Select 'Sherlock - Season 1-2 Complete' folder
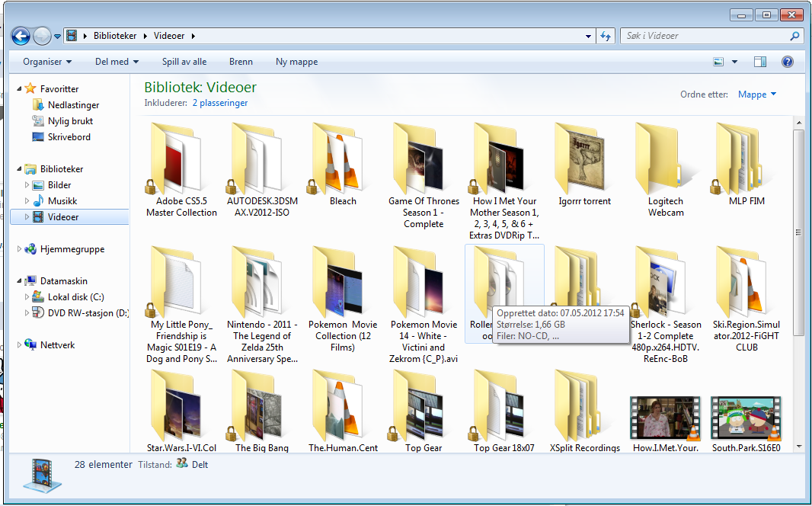The width and height of the screenshot is (812, 506). [666, 305]
